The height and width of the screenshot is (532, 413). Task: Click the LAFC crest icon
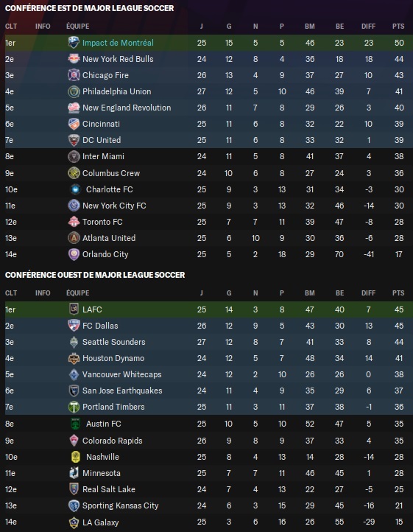tap(74, 309)
